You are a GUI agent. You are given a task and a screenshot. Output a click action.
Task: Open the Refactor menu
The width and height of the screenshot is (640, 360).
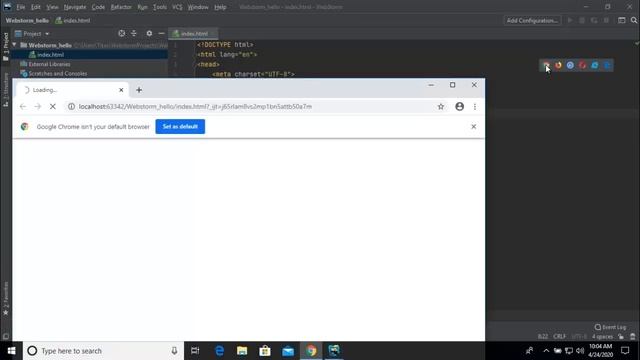(x=121, y=7)
